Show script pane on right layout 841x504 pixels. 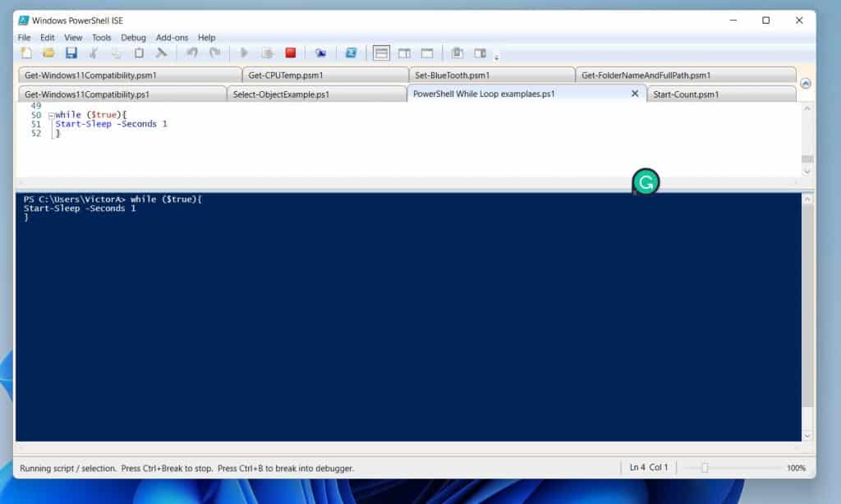[404, 53]
